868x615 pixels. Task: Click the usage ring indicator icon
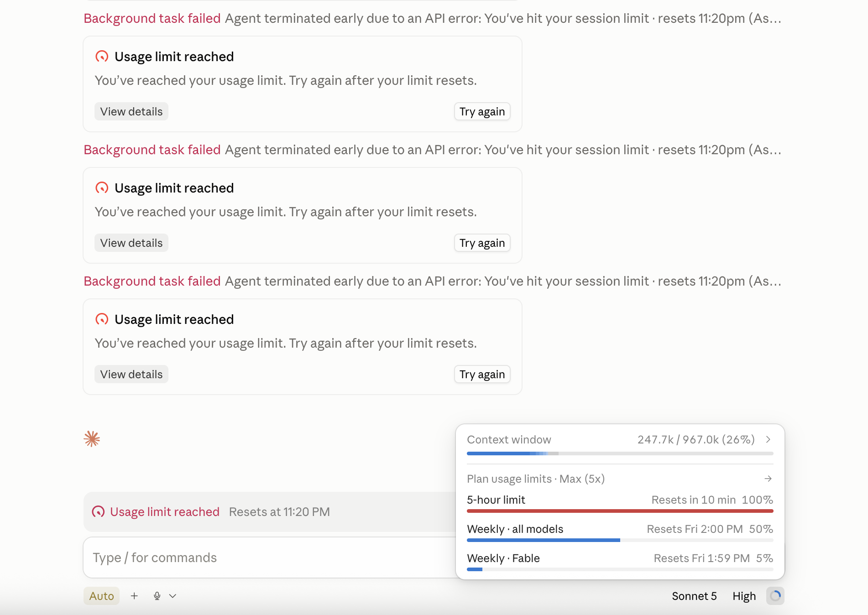775,596
